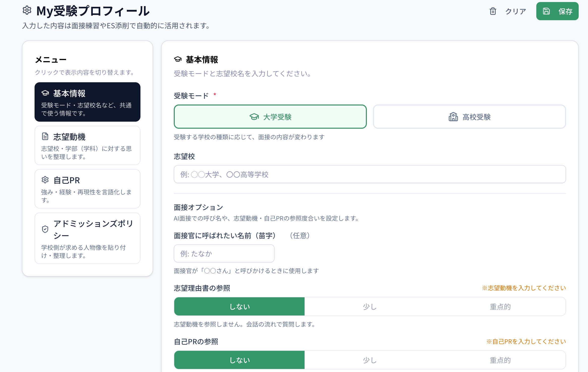The height and width of the screenshot is (372, 588).
Task: Click the gear icon next to My受験プロフィール title
Action: 27,11
